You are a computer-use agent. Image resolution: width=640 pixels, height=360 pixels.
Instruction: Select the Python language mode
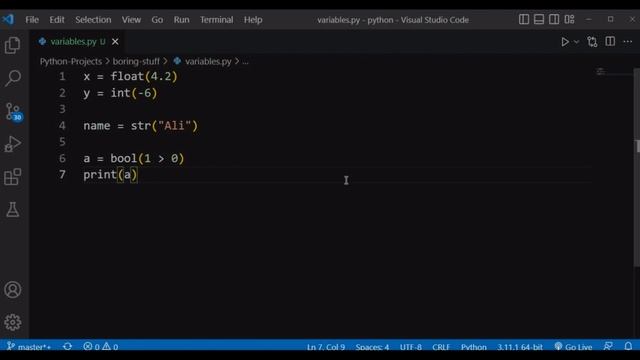pyautogui.click(x=474, y=347)
